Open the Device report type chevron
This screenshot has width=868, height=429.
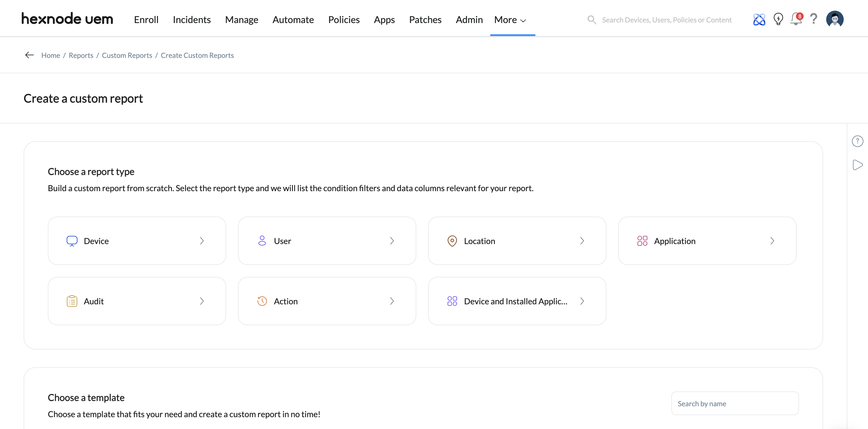pos(202,241)
